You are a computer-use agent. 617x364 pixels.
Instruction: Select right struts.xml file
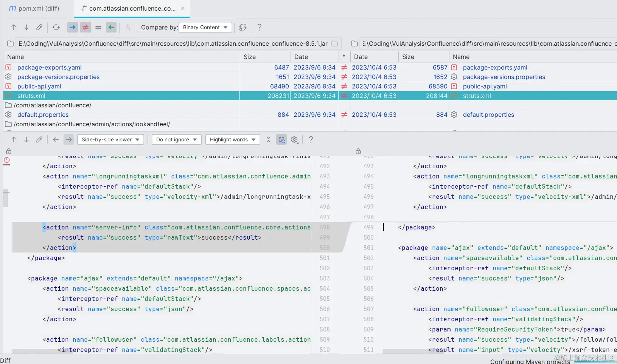(x=477, y=96)
